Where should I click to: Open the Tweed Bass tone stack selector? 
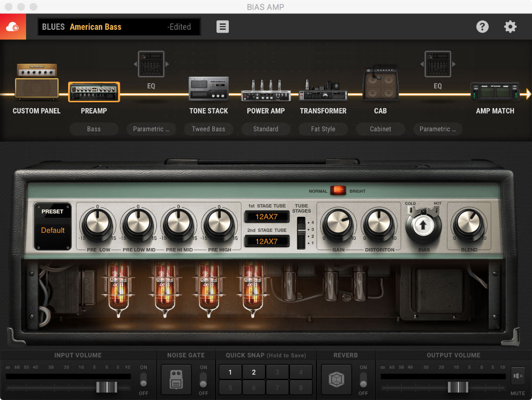209,129
